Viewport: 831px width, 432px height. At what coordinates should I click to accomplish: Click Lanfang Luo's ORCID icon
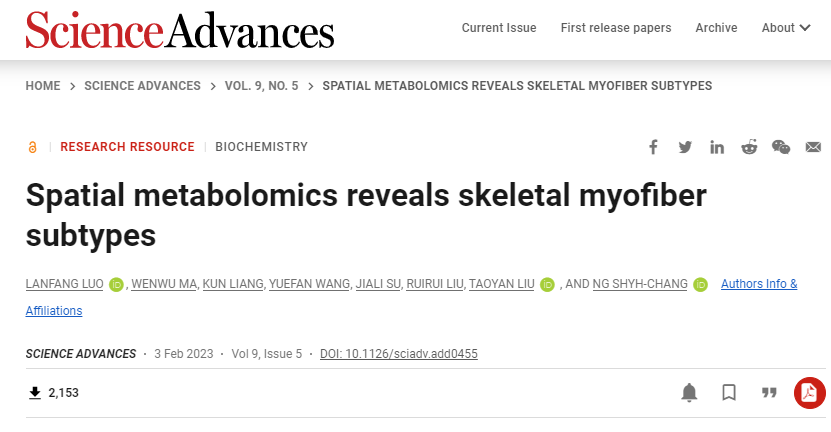[116, 285]
